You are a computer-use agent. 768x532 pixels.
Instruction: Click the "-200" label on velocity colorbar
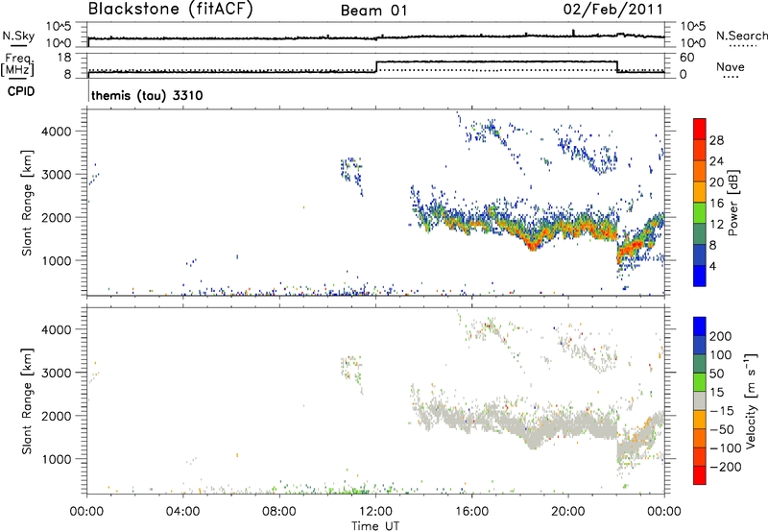[x=725, y=467]
